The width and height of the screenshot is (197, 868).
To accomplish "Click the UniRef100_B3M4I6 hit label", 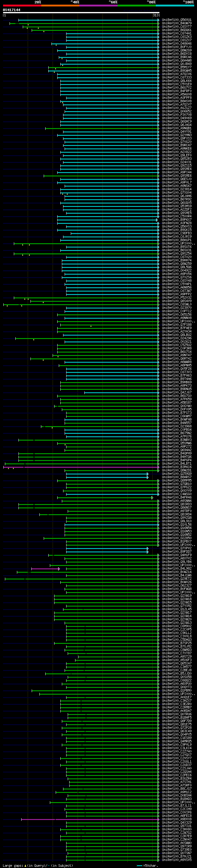I will [177, 467].
